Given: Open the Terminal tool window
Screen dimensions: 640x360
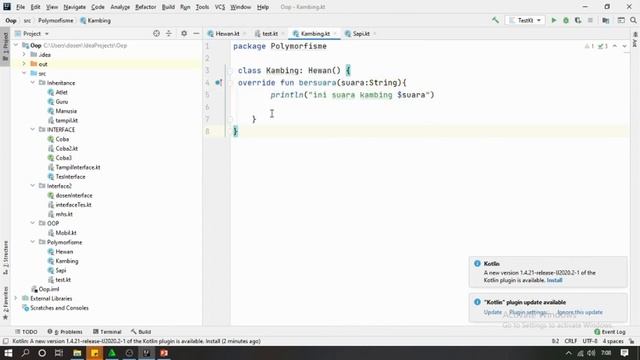Looking at the screenshot, I should click(107, 332).
